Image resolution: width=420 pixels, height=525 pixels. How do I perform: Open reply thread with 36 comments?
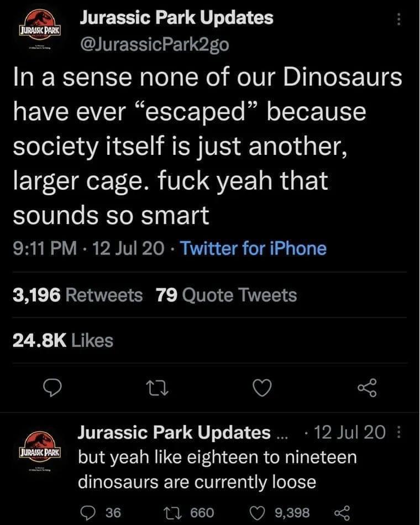[101, 513]
